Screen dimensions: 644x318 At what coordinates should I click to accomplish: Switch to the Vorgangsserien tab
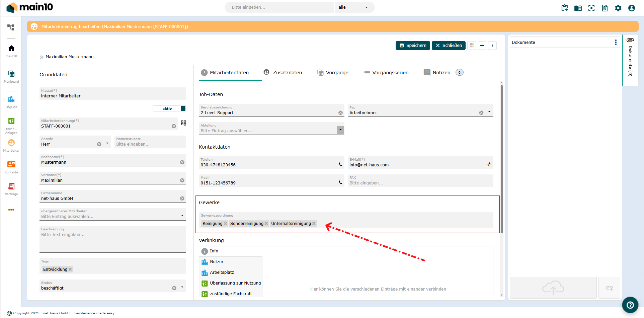click(386, 73)
